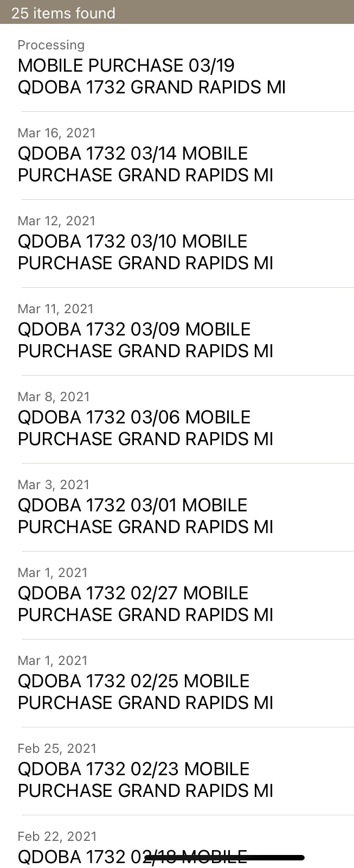Select the "Mar 3, 2021" date label
The image size is (354, 868).
(x=54, y=485)
